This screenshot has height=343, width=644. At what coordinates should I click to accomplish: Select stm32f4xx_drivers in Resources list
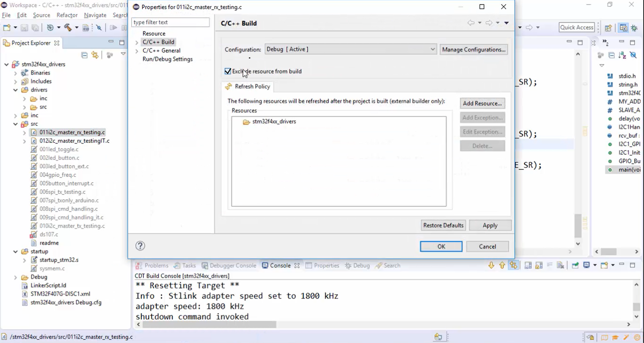point(274,122)
